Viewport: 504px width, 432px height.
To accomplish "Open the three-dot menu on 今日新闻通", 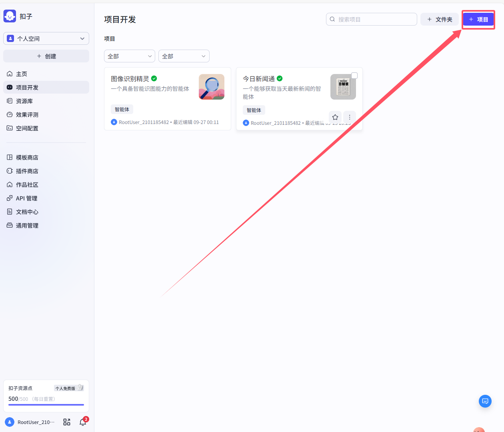I will click(x=350, y=117).
